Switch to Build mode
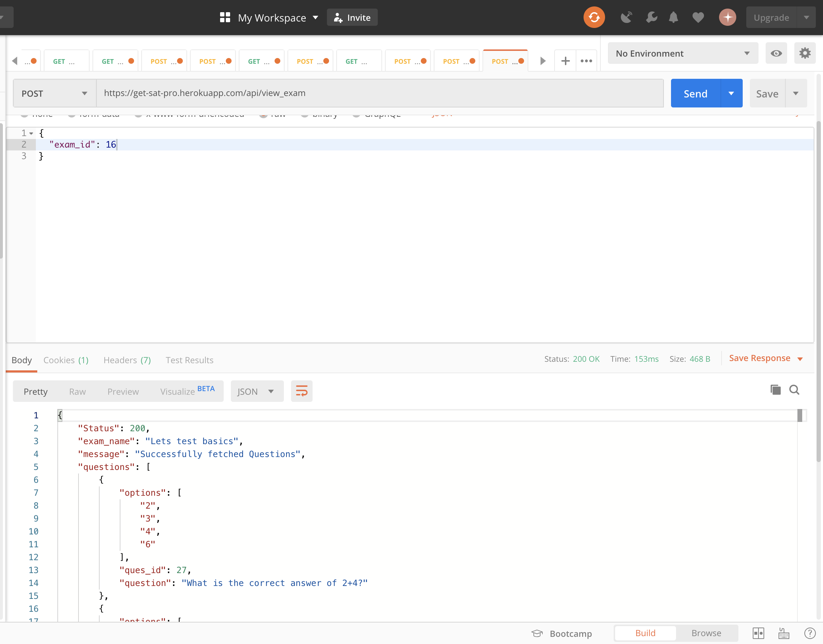This screenshot has width=823, height=644. coord(645,633)
